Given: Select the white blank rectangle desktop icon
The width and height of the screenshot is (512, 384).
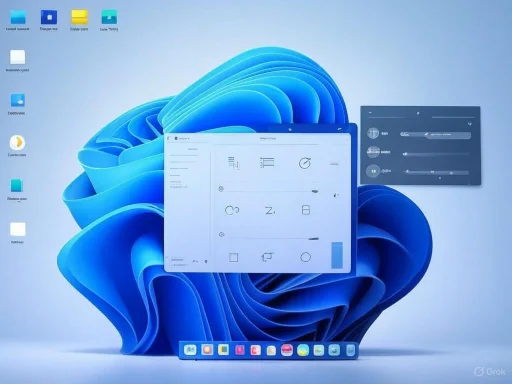Looking at the screenshot, I should tap(18, 229).
